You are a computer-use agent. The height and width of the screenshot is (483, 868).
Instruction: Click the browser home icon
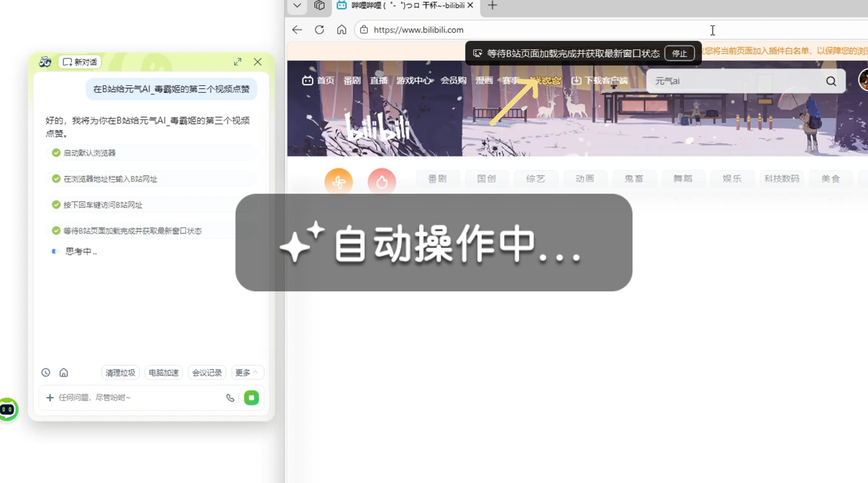[342, 30]
